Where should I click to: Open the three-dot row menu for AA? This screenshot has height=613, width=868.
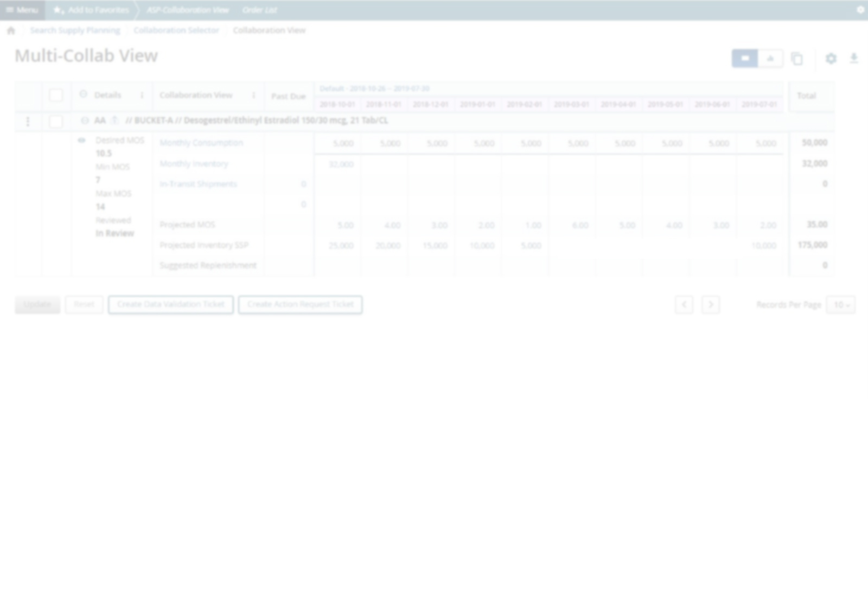point(28,122)
